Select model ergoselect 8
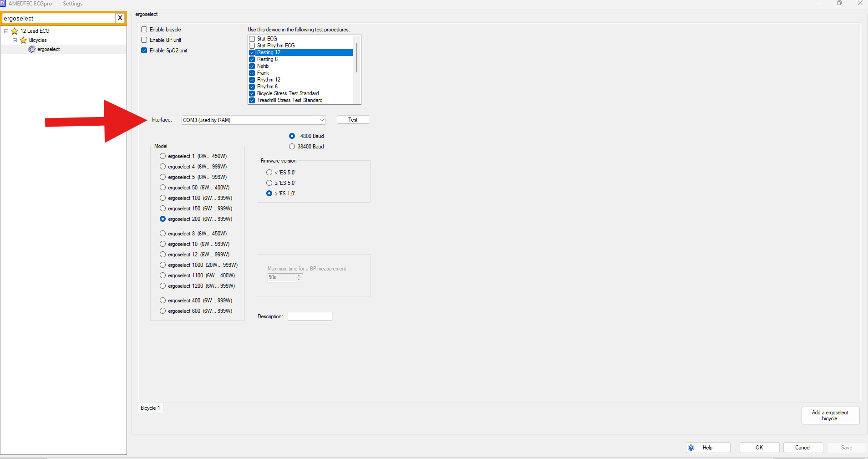Screen dimensions: 868x459 [x=163, y=234]
